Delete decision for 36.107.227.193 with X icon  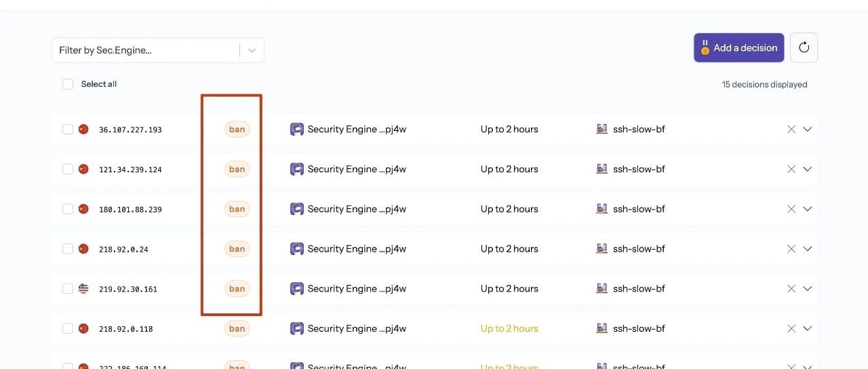pos(791,129)
